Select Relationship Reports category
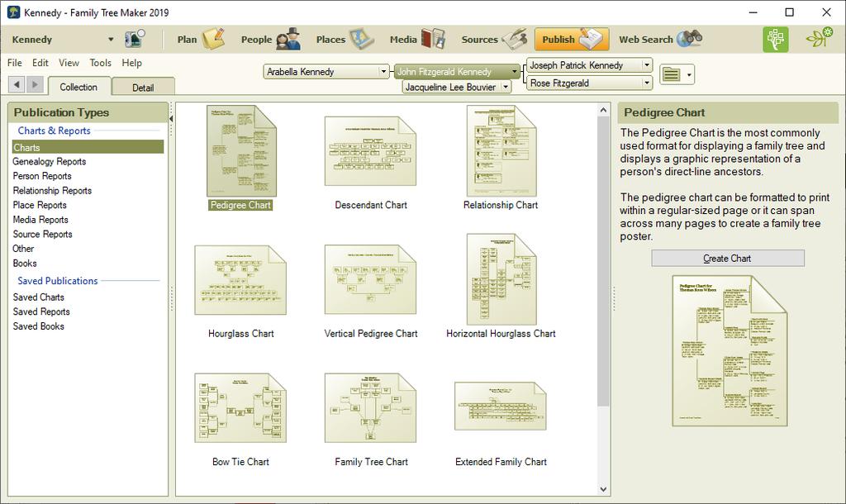This screenshot has width=846, height=504. tap(52, 191)
